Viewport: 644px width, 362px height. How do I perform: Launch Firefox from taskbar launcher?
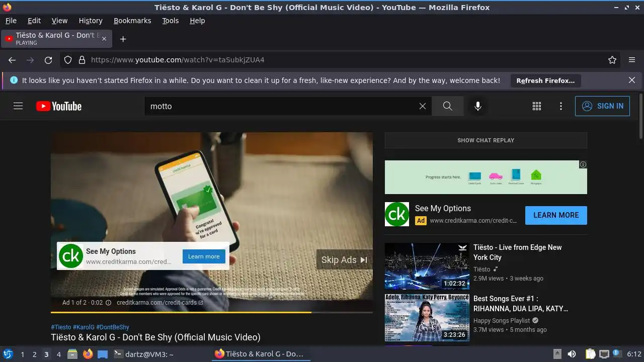click(x=88, y=354)
